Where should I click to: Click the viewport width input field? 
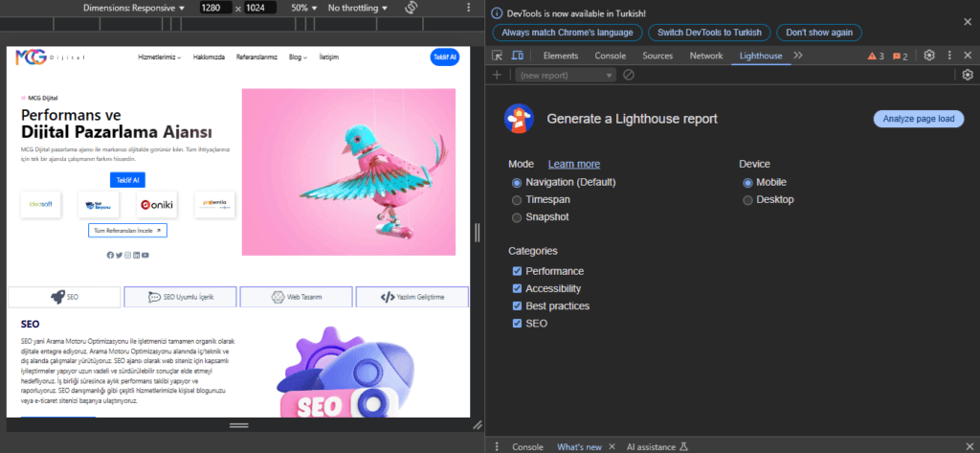213,8
